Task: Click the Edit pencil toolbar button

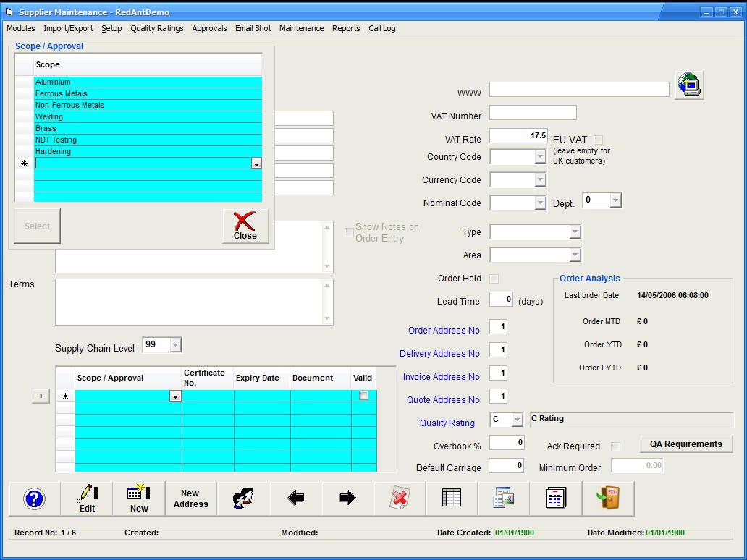Action: click(x=87, y=499)
